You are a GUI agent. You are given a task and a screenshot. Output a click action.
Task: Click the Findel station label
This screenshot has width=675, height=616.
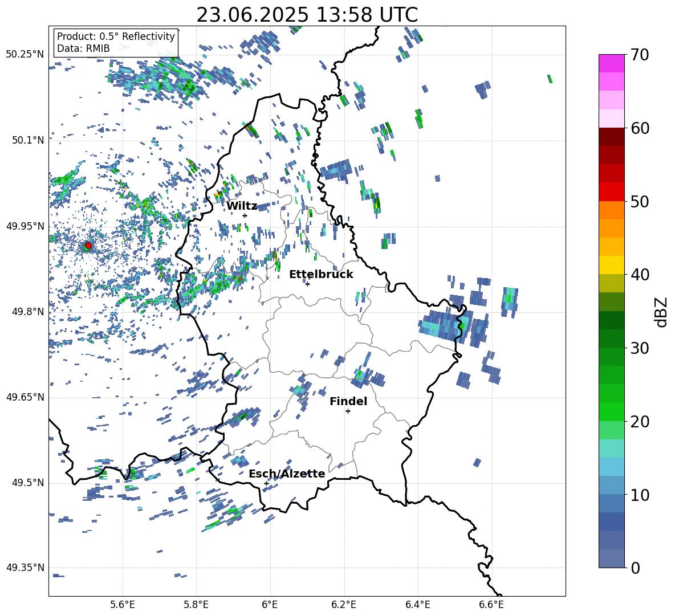(348, 401)
